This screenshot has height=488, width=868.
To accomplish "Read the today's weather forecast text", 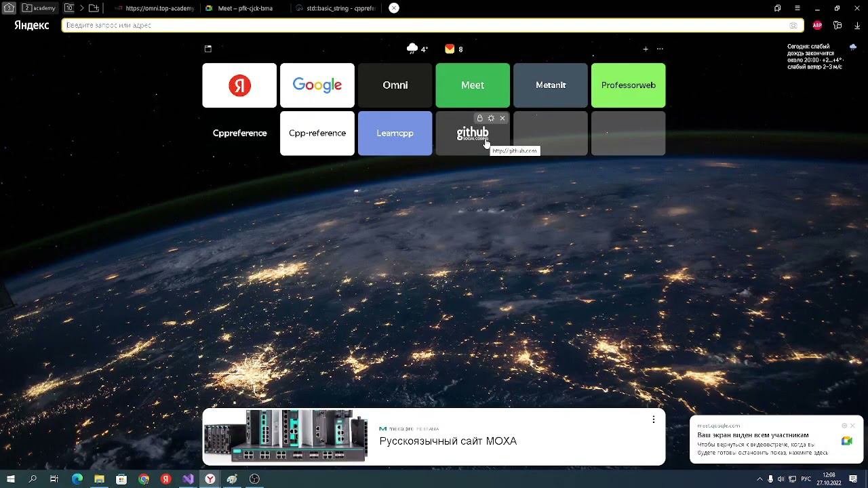I will tap(815, 57).
